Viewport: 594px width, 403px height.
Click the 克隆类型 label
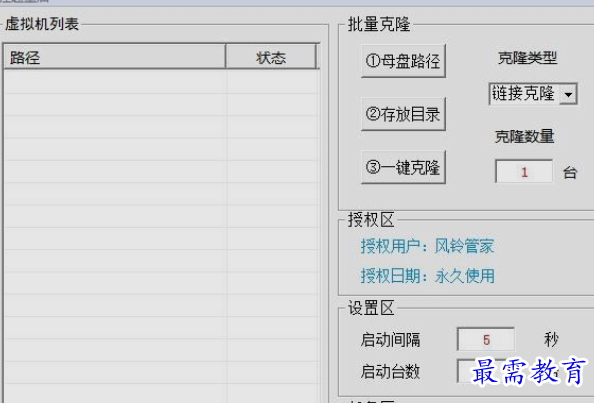[x=527, y=58]
